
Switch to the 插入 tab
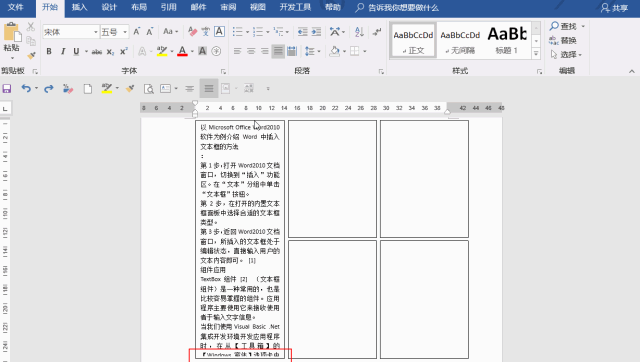click(x=80, y=7)
